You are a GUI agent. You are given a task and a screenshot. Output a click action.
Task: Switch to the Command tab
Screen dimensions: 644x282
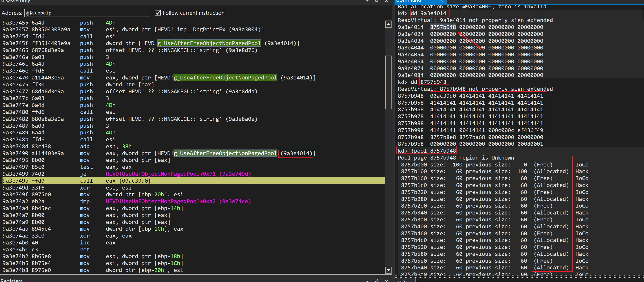[x=409, y=1]
